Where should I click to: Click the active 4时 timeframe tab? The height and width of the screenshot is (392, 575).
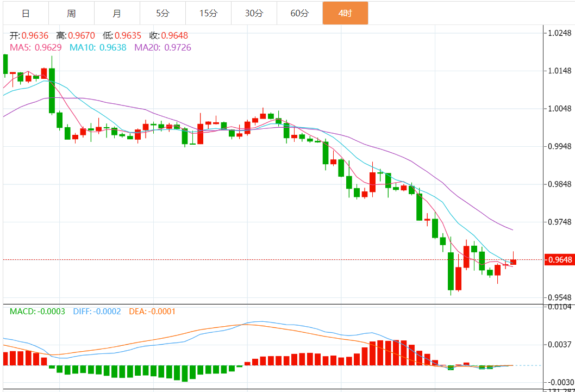coord(345,13)
